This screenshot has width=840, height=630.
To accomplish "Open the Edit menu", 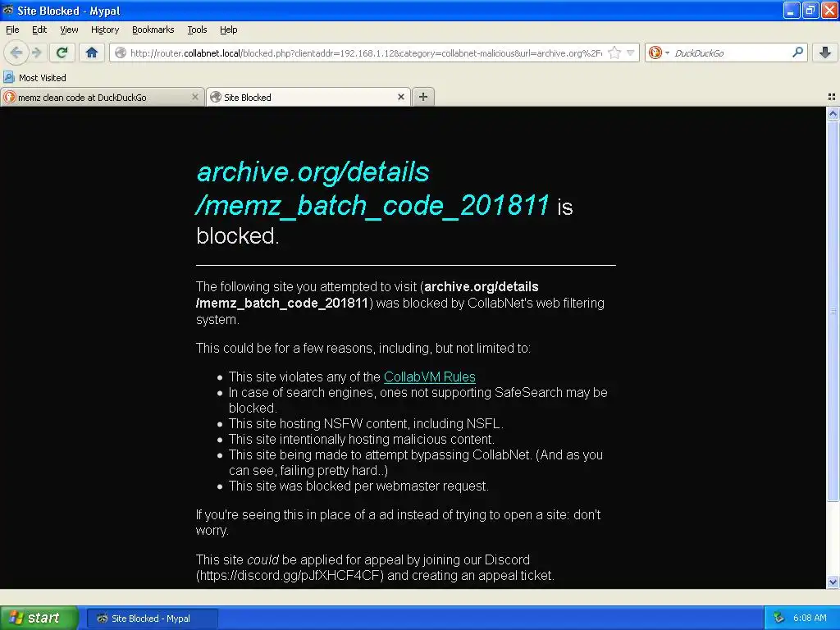I will (39, 30).
